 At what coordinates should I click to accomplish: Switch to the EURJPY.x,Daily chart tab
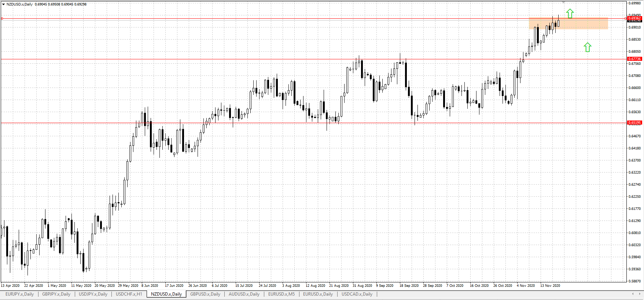[19, 294]
